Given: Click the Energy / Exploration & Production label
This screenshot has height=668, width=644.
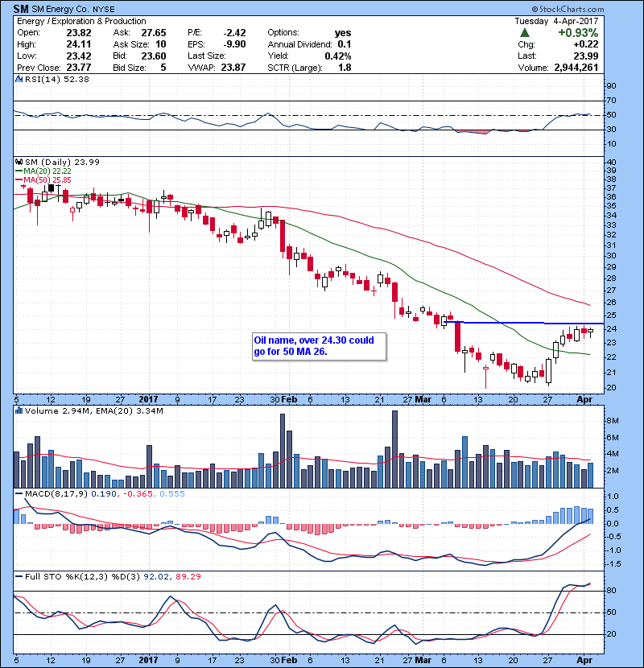Looking at the screenshot, I should click(x=81, y=21).
